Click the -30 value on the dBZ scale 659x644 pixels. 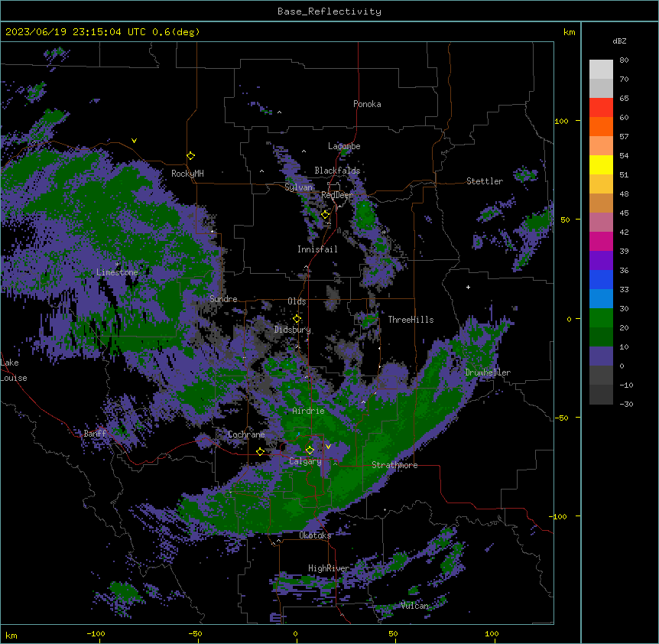coord(626,405)
